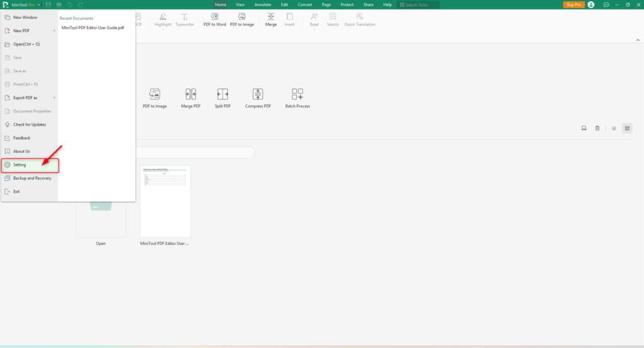
Task: Open the Feedback menu entry
Action: click(29, 138)
